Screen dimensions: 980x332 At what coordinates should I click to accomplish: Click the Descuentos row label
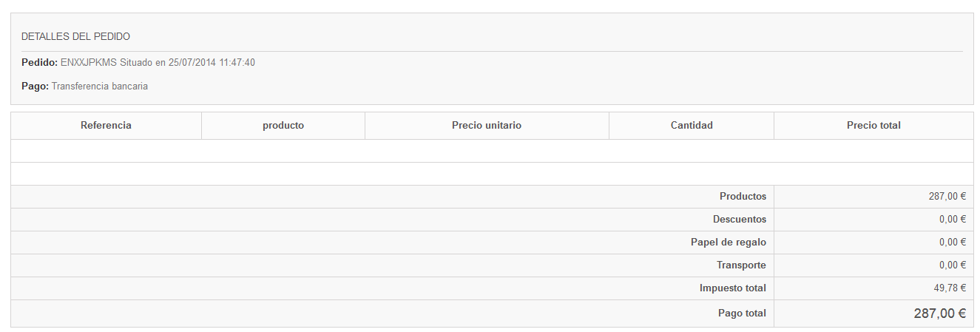click(x=740, y=220)
